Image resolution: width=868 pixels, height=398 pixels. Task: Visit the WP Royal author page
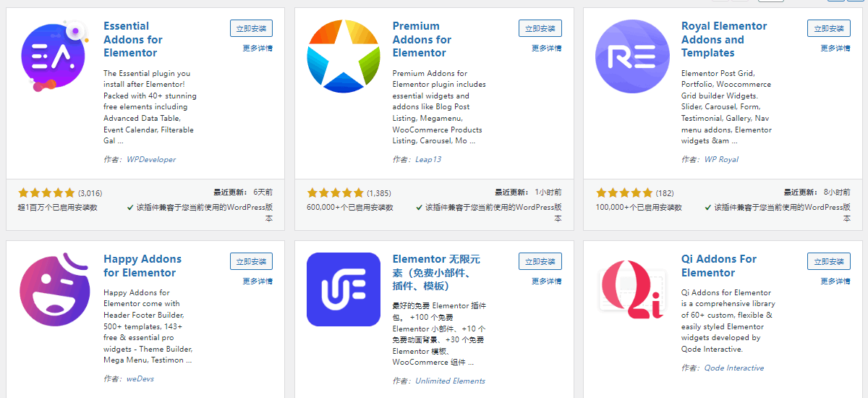pyautogui.click(x=721, y=159)
